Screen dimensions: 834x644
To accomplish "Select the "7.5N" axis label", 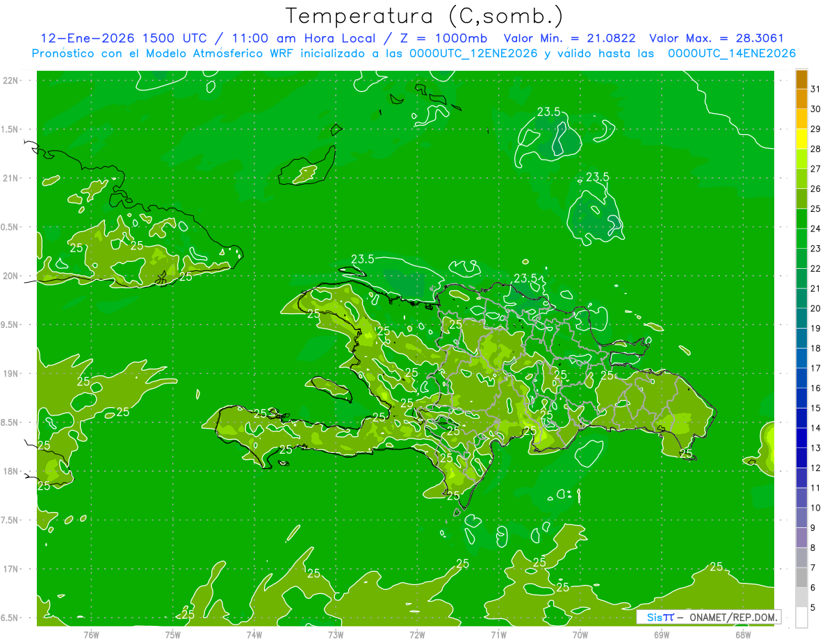I will click(x=10, y=520).
